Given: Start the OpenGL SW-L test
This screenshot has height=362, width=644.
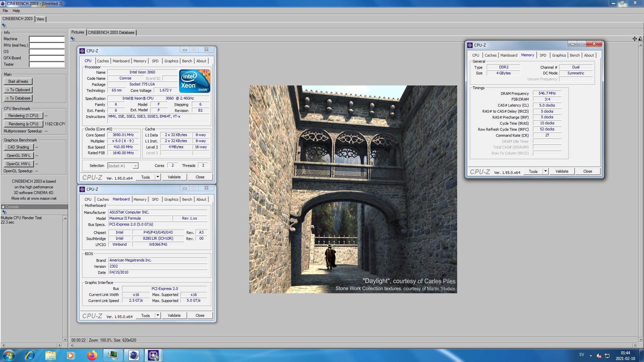Looking at the screenshot, I should 18,156.
